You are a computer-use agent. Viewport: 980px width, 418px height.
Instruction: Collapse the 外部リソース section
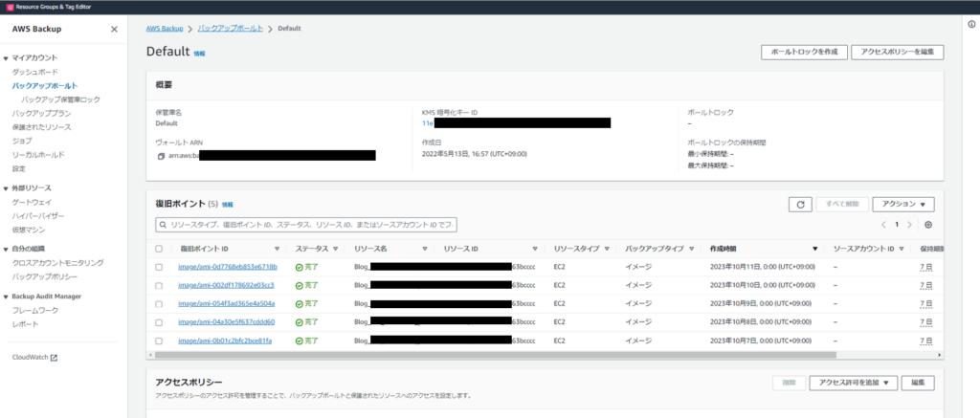(6, 188)
